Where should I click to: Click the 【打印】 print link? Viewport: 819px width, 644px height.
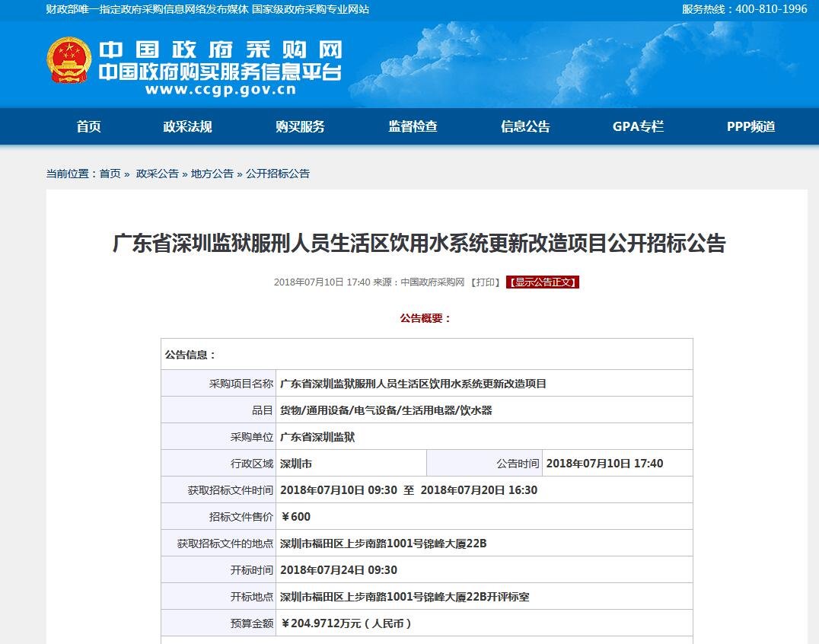point(486,282)
